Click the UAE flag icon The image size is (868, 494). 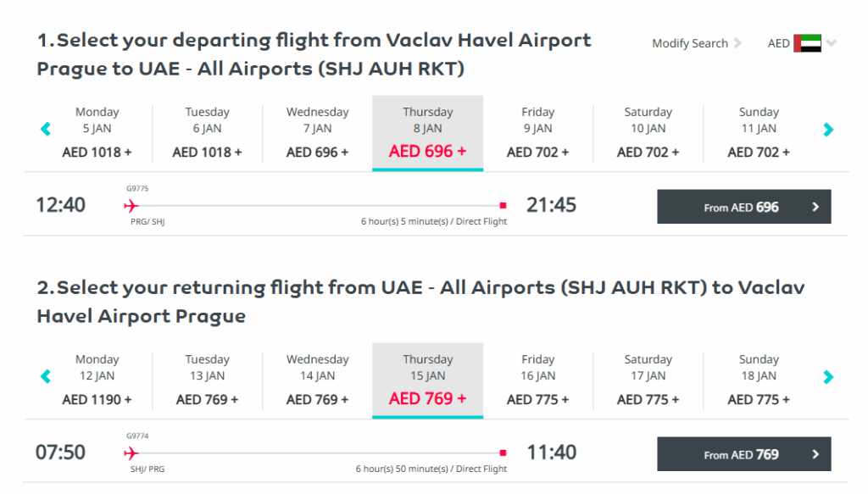click(807, 43)
